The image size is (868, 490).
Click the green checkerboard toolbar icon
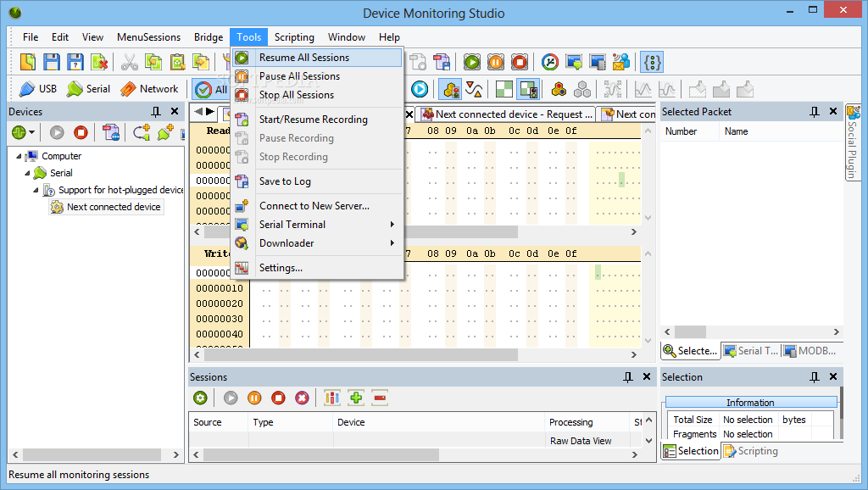[x=504, y=89]
